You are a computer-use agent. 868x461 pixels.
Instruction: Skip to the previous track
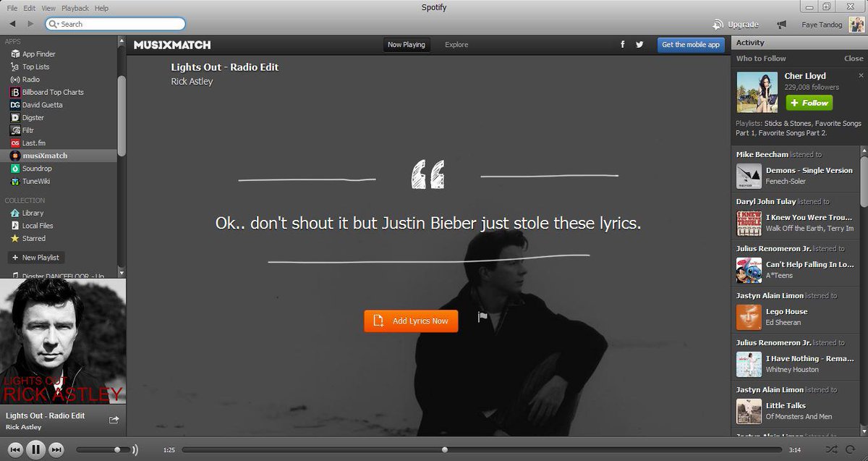(14, 449)
